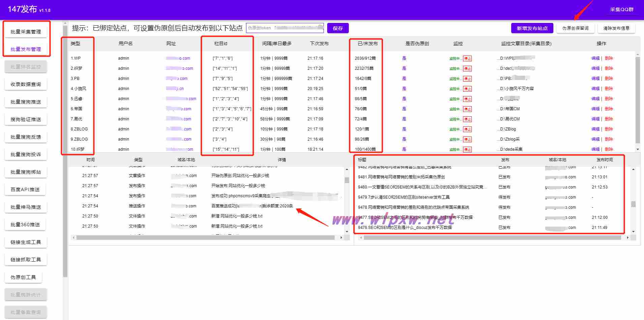The height and width of the screenshot is (320, 644).
Task: Click 新增发布站点 button
Action: click(x=532, y=28)
